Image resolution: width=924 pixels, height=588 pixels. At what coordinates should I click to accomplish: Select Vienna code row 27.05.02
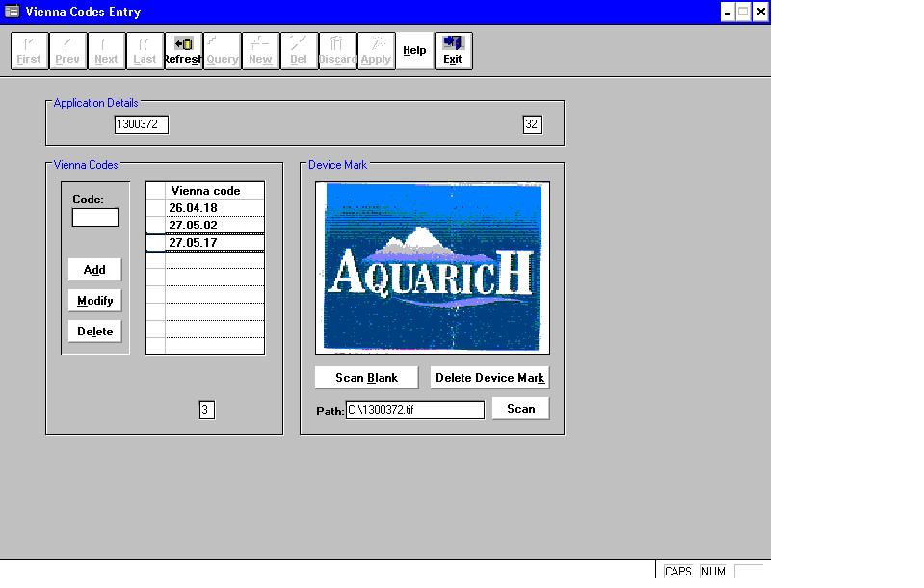(x=214, y=226)
